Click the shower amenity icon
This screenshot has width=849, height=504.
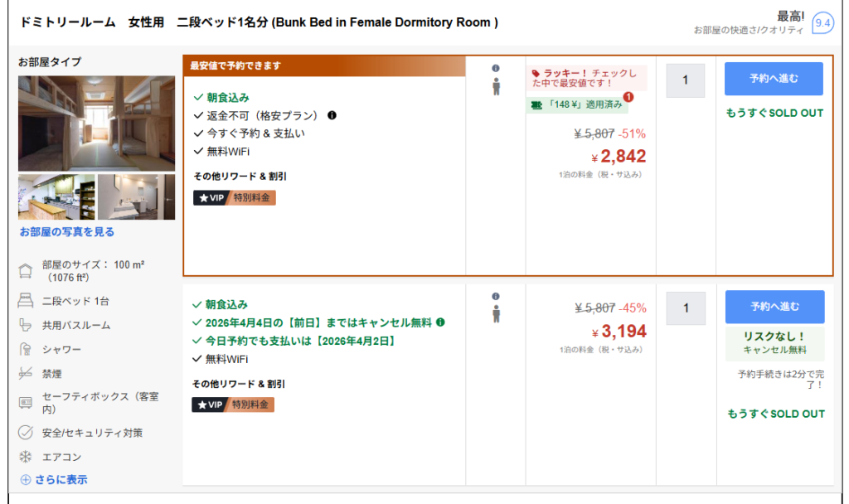point(26,350)
